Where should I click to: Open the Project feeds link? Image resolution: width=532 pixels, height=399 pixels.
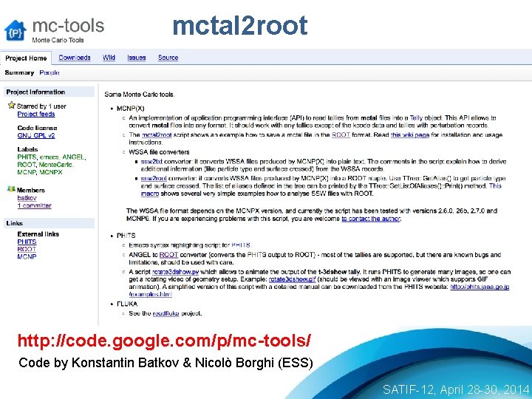tap(36, 114)
